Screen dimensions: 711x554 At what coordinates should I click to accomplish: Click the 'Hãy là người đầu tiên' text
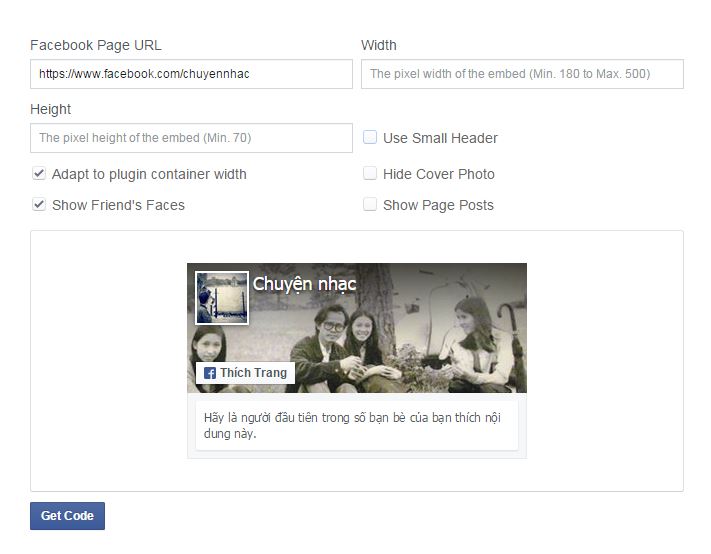tap(352, 425)
